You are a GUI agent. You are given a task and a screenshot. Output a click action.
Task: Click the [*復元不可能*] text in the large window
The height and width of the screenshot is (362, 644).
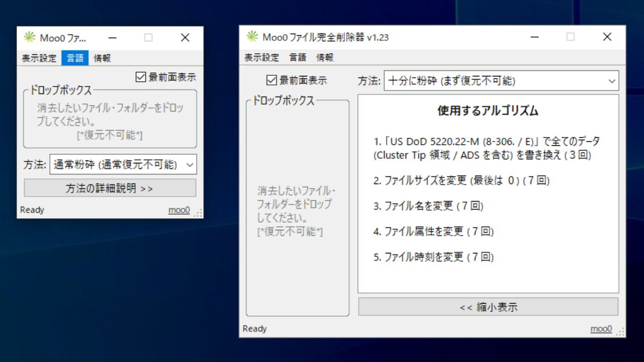290,232
